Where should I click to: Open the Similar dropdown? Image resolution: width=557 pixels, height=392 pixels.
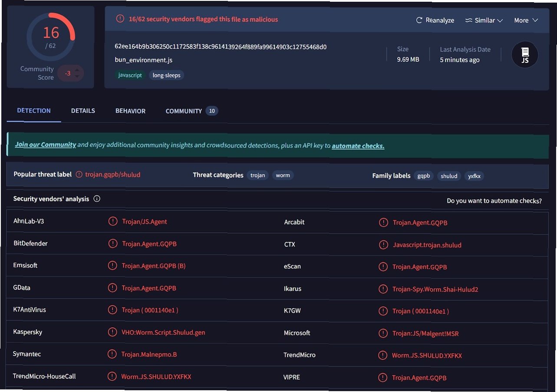pos(484,20)
